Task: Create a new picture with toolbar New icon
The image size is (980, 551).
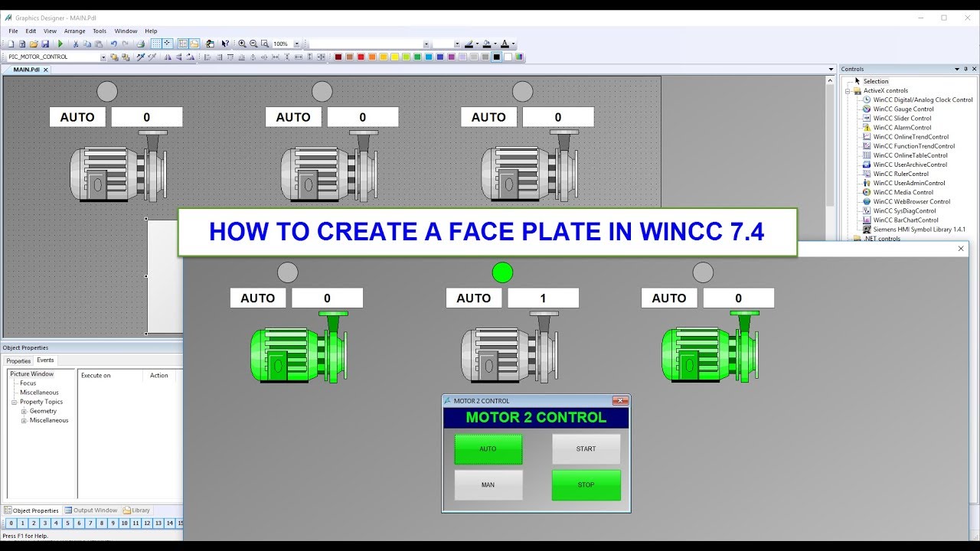Action: [x=11, y=44]
